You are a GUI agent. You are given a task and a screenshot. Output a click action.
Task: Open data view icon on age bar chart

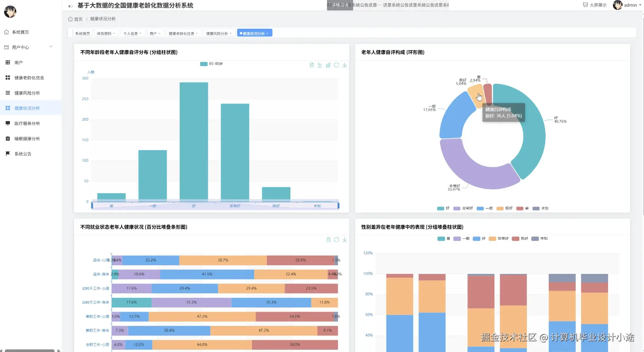point(312,65)
